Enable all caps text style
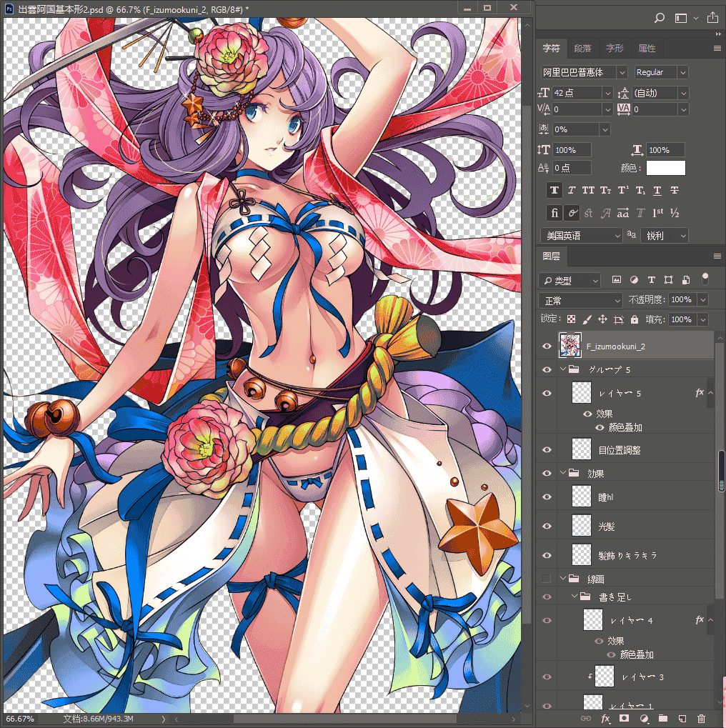The height and width of the screenshot is (728, 726). click(x=588, y=190)
